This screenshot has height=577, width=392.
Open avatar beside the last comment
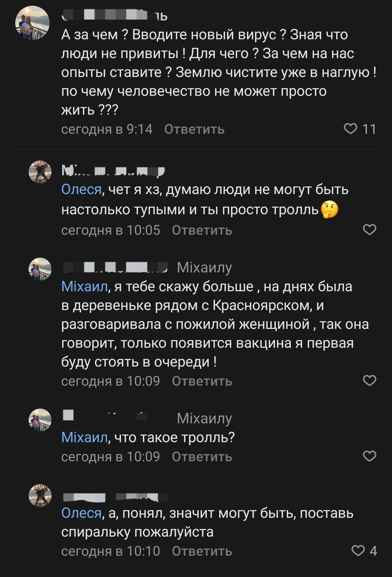40,496
